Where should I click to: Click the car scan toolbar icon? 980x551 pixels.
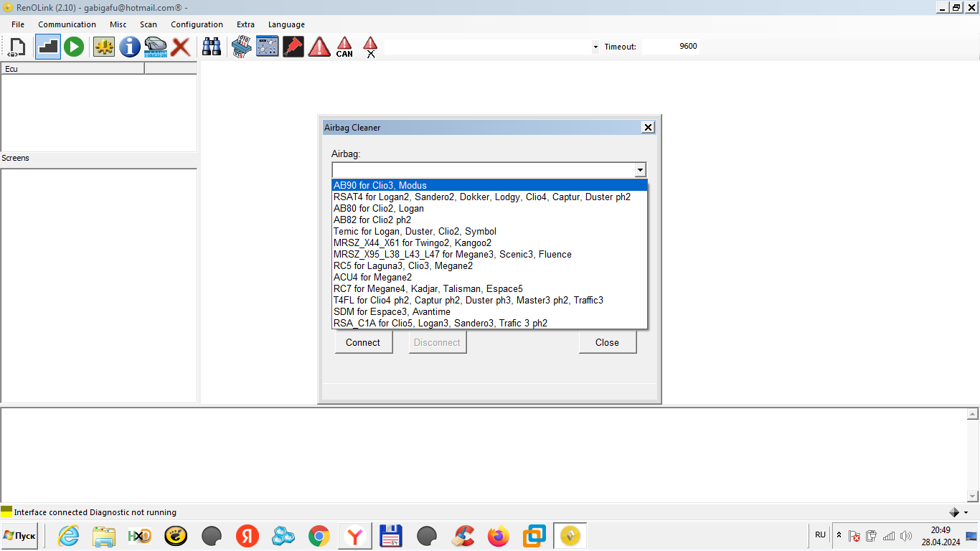(156, 47)
